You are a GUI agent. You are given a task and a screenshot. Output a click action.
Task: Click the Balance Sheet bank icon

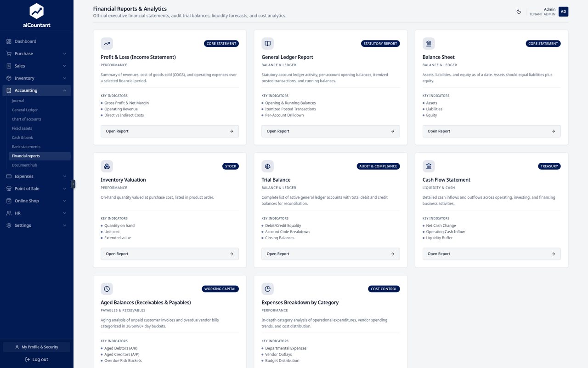pos(429,44)
